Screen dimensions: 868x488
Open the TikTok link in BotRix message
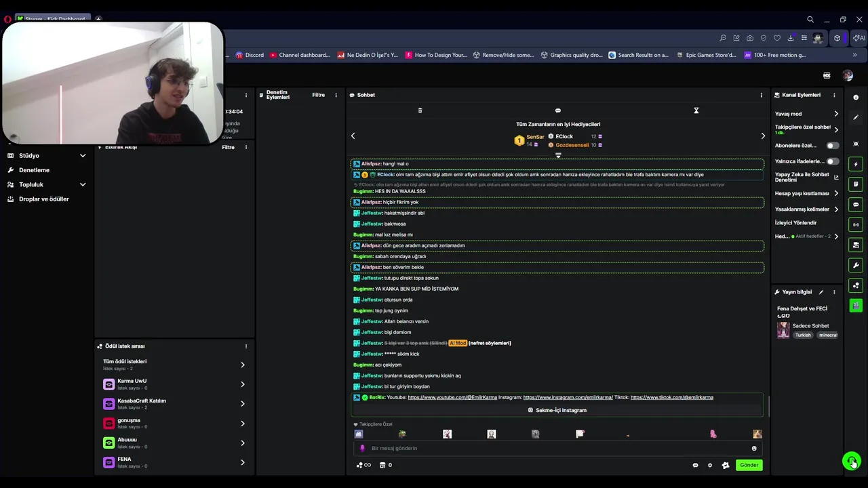672,397
